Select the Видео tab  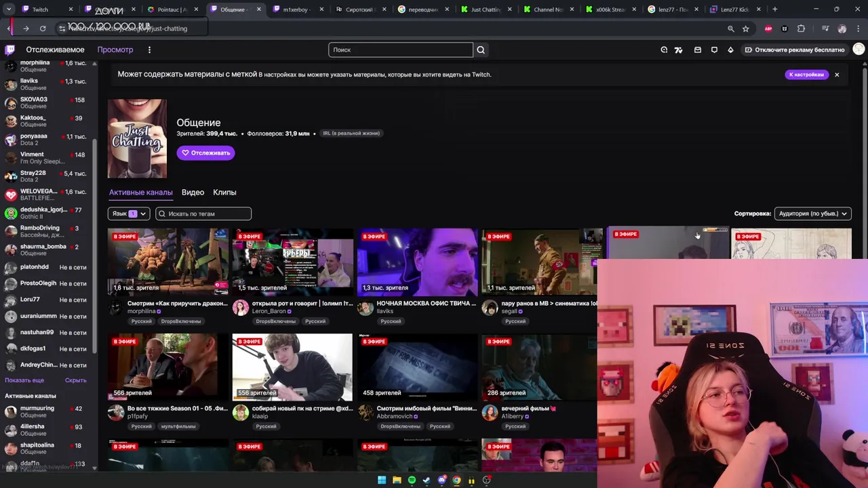click(193, 192)
